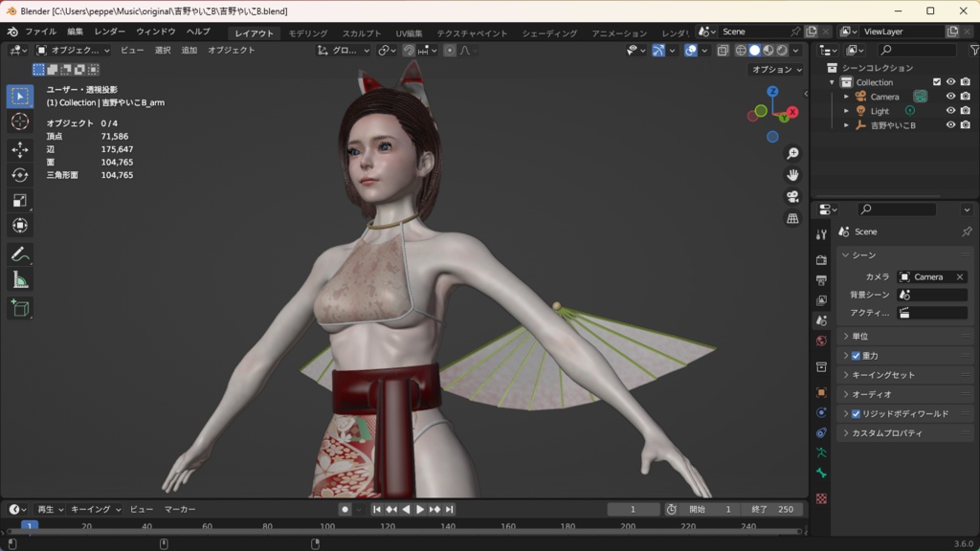This screenshot has height=551, width=980.
Task: Open the 編集 menu
Action: [75, 32]
